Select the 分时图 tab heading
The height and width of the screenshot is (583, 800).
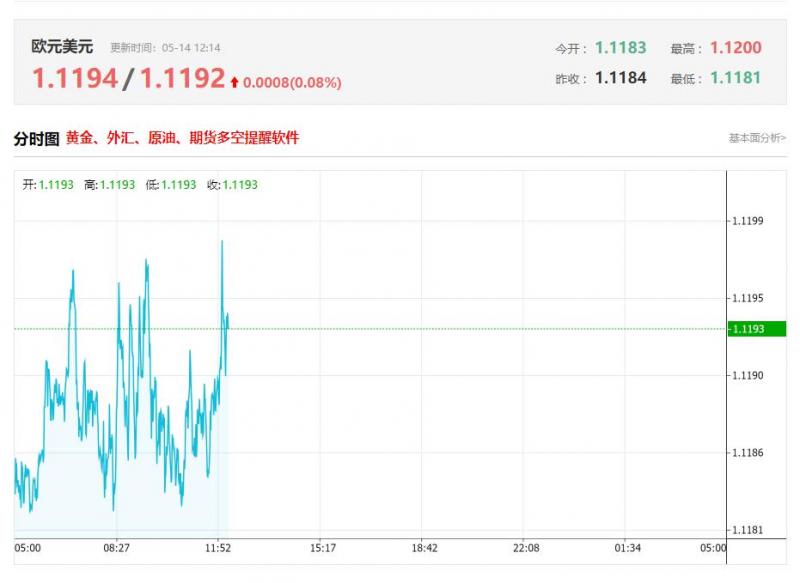36,138
